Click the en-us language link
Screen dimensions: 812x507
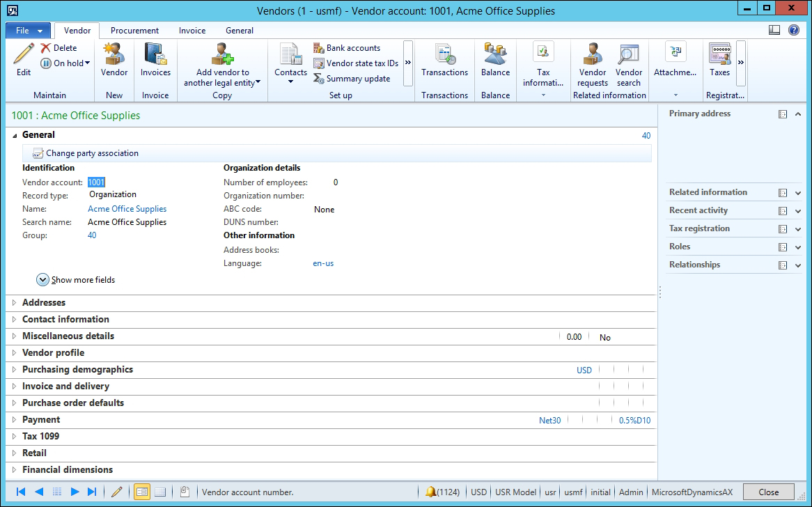323,263
